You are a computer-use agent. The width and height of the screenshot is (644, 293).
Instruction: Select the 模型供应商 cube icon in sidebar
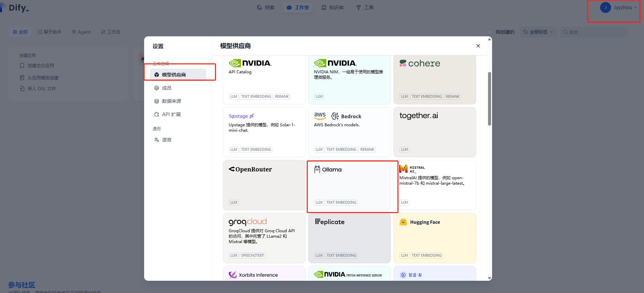[157, 75]
